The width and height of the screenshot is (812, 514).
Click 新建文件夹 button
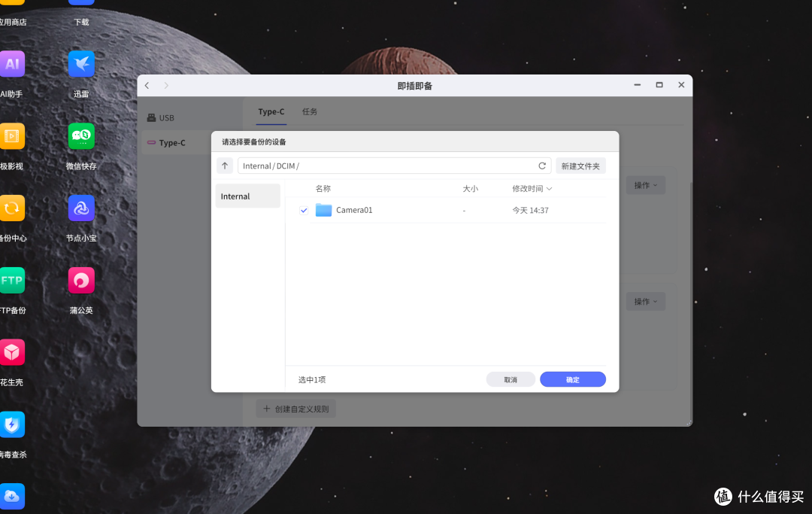580,166
